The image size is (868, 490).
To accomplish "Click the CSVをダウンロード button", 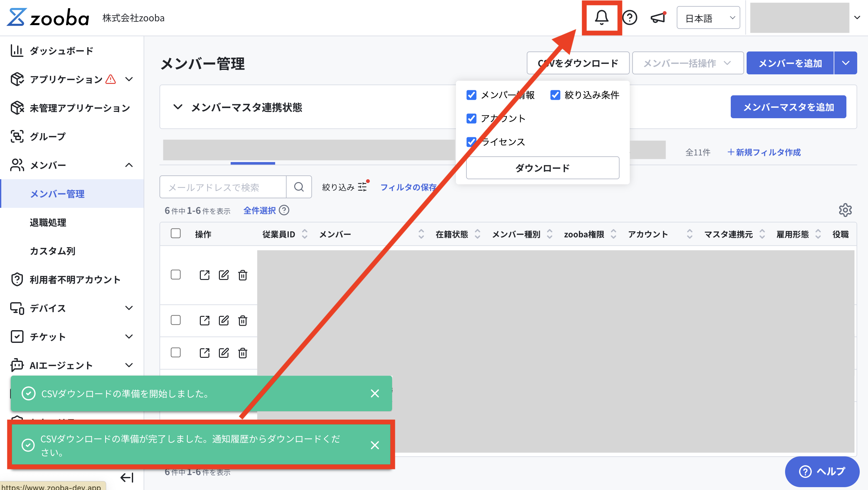I will click(578, 63).
